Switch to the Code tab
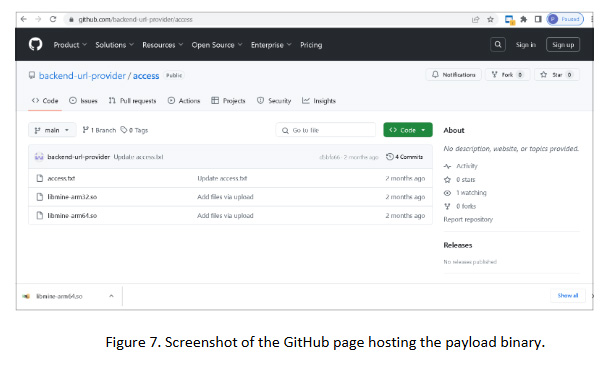The image size is (616, 366). tap(45, 101)
